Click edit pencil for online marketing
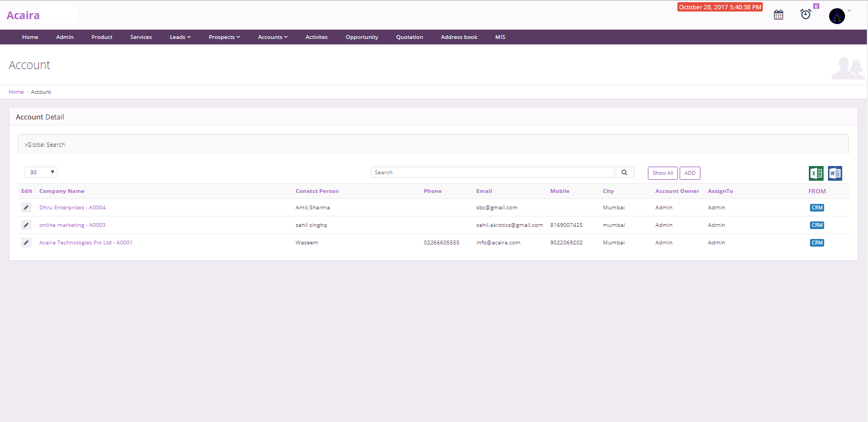868x422 pixels. tap(26, 225)
